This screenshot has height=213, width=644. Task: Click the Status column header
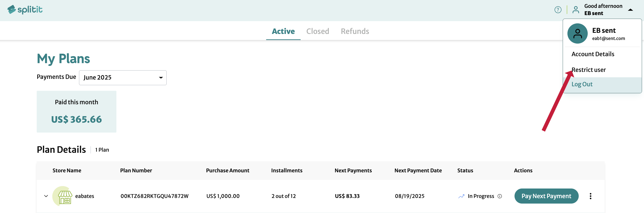click(x=465, y=170)
